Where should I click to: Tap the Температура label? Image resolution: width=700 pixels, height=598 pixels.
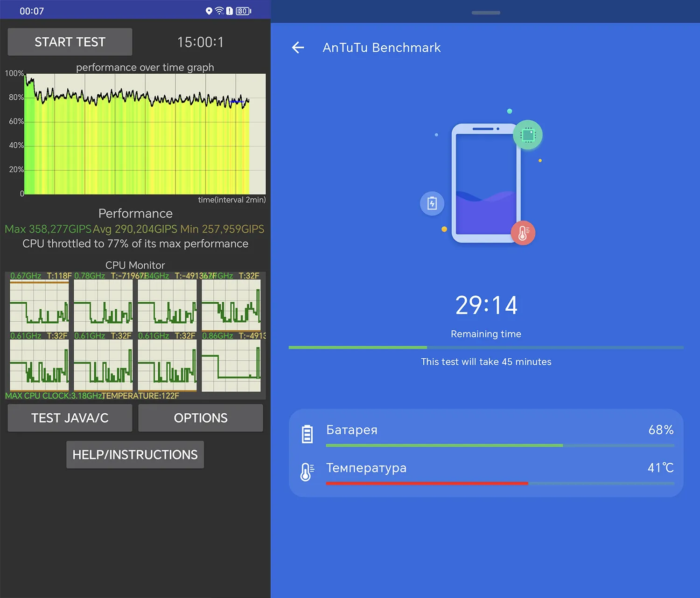tap(366, 468)
